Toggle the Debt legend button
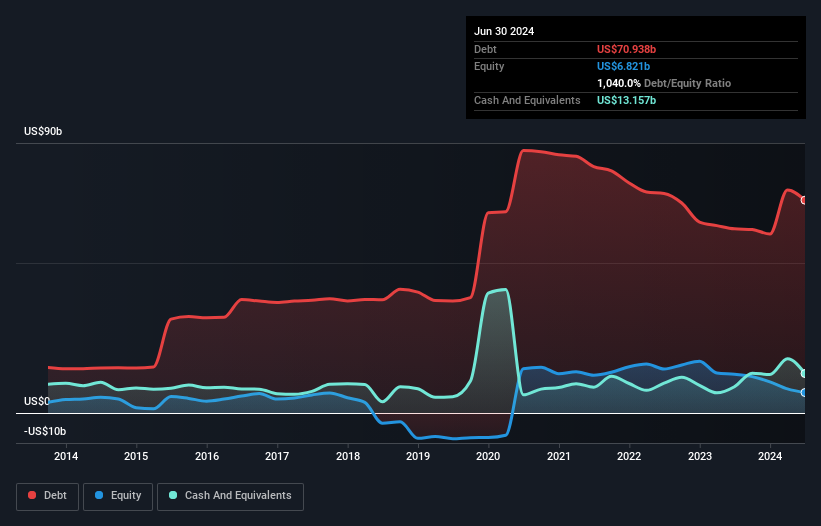821x526 pixels. click(x=48, y=496)
